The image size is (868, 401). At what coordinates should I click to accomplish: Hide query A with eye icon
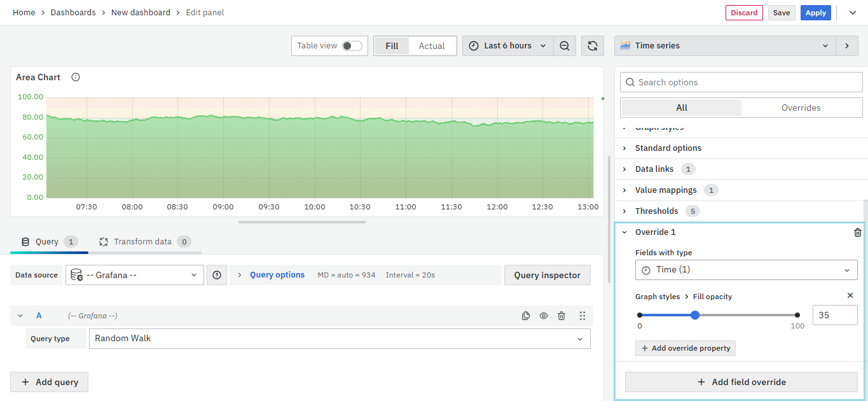click(544, 316)
